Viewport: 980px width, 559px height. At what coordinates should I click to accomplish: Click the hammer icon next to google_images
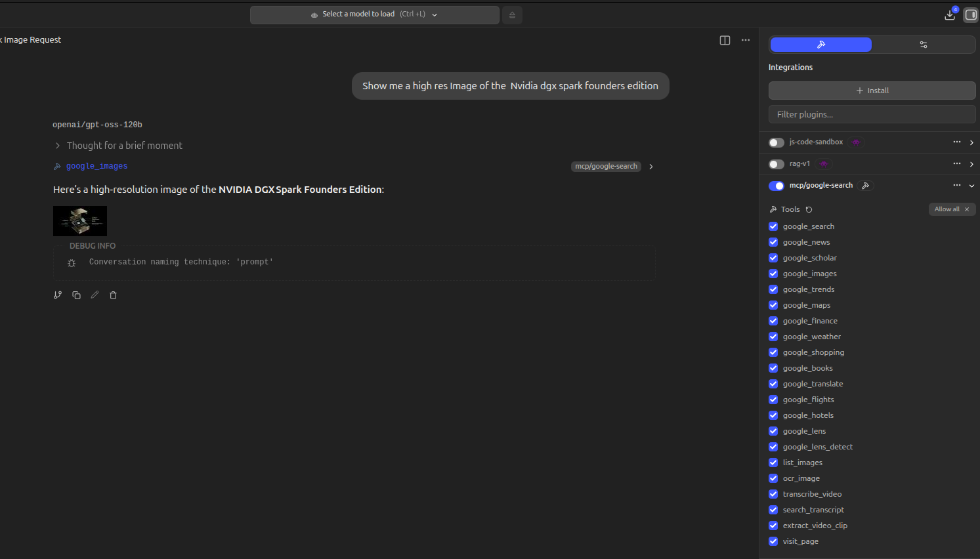[x=57, y=167]
